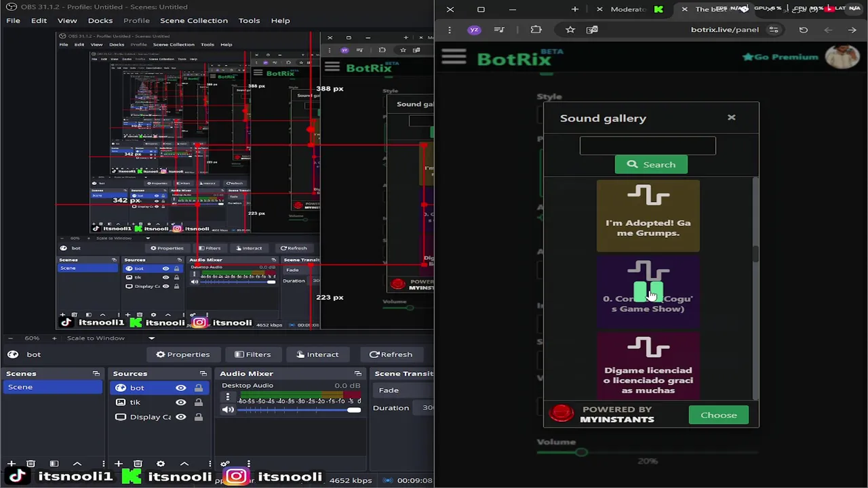Move scene up arrow in Scenes toolbar
The width and height of the screenshot is (868, 488).
coord(77,464)
